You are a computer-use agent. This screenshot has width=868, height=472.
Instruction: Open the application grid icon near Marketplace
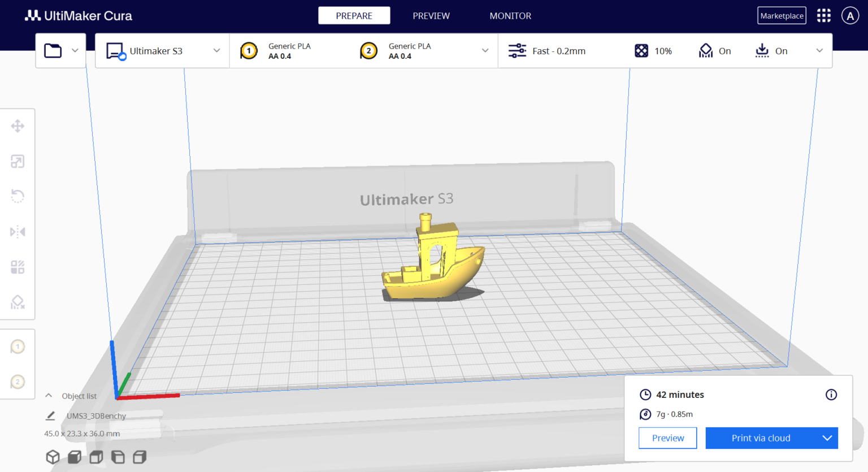coord(824,15)
